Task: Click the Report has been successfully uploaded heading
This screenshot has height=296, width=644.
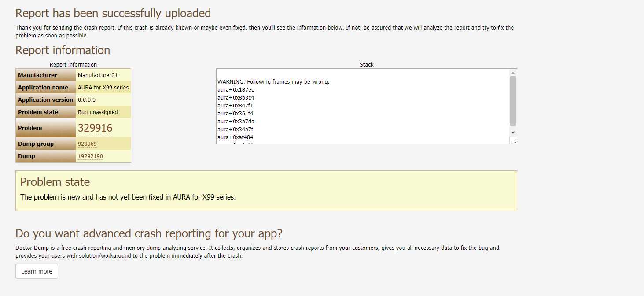Action: (113, 13)
